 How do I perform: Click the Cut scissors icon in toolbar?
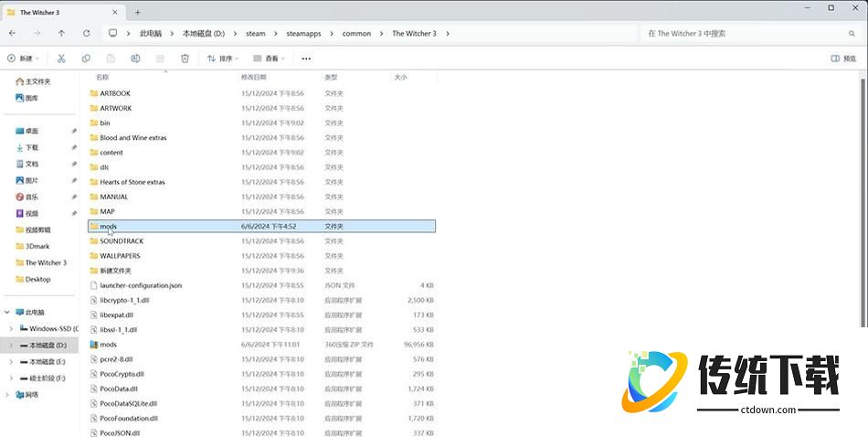coord(61,59)
